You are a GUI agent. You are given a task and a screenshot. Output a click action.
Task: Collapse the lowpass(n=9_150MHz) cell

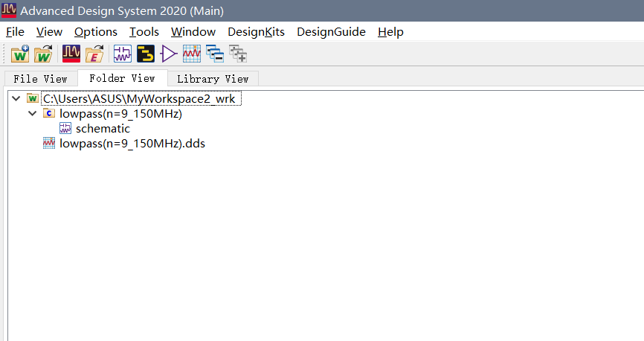tap(33, 113)
